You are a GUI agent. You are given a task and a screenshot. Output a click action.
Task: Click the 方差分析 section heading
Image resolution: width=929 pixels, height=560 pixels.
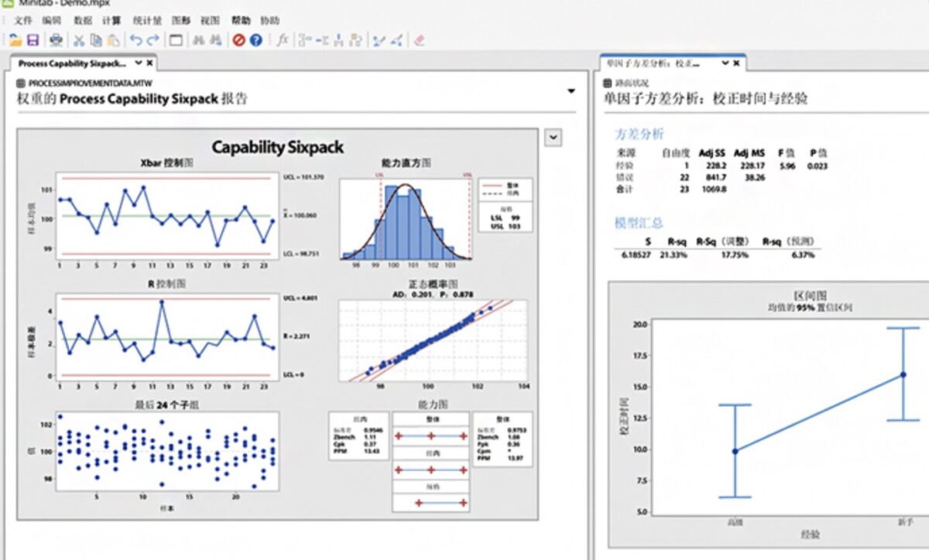[x=639, y=134]
